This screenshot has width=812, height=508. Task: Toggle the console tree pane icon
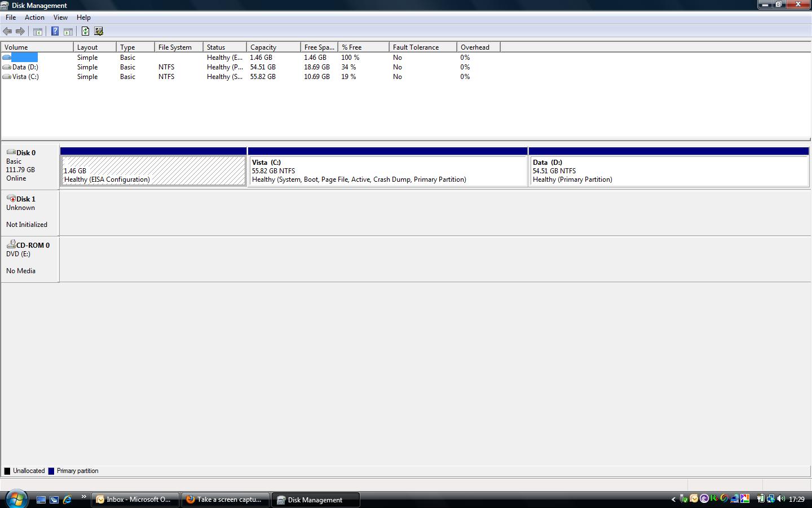pos(38,32)
